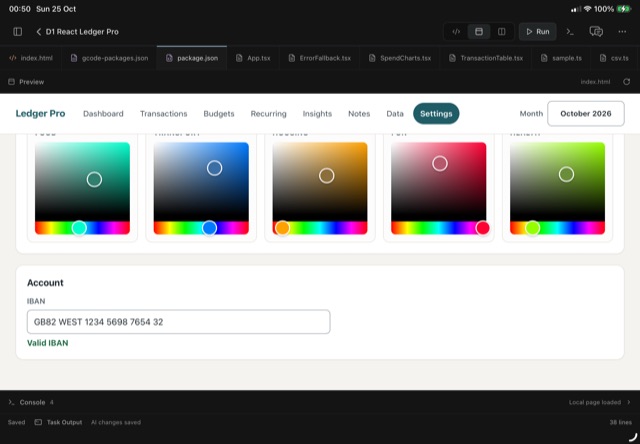640x444 pixels.
Task: Open the csv.ts tab
Action: [614, 58]
